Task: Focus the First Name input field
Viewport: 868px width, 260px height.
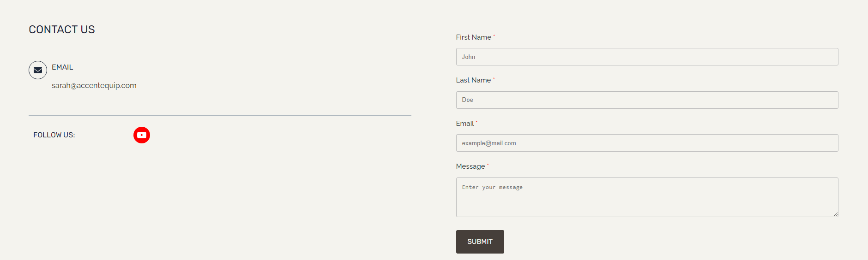Action: point(647,57)
